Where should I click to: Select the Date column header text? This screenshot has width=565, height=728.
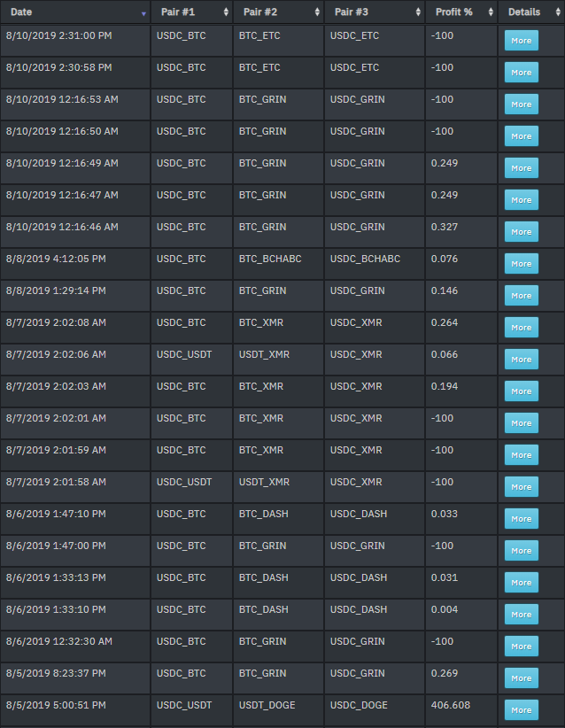(21, 12)
